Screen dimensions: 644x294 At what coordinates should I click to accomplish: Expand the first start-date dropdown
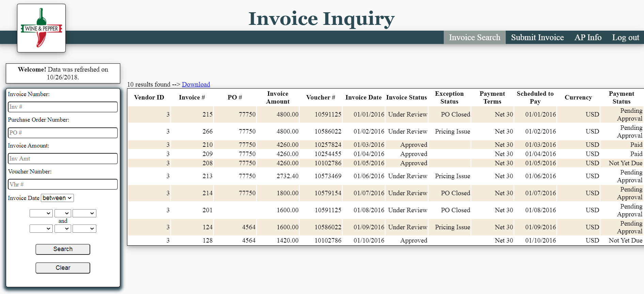point(41,213)
